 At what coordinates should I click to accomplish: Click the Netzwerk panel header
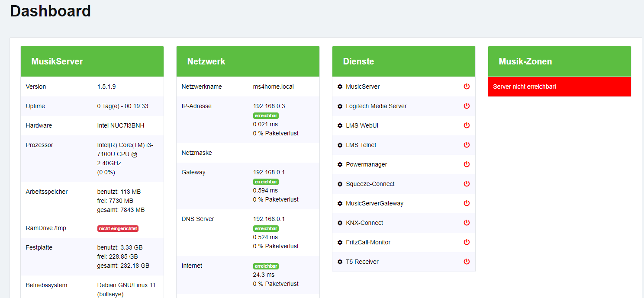pyautogui.click(x=248, y=61)
